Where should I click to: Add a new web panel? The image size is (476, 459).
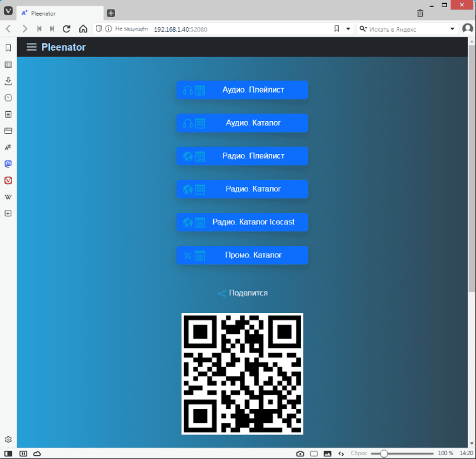coord(8,214)
